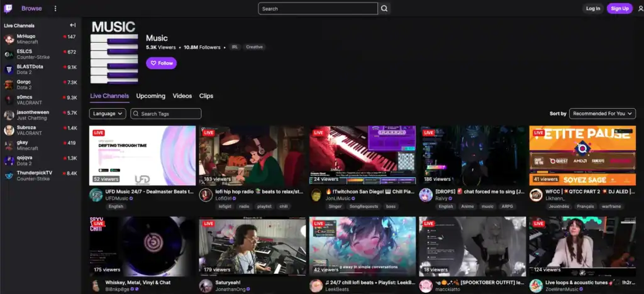Follow the Music category
Image resolution: width=644 pixels, height=294 pixels.
click(x=162, y=63)
